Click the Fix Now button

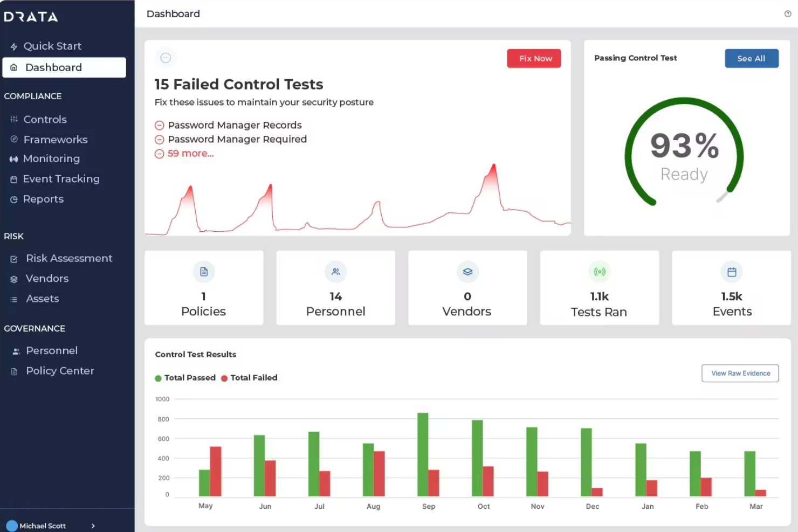coord(534,58)
